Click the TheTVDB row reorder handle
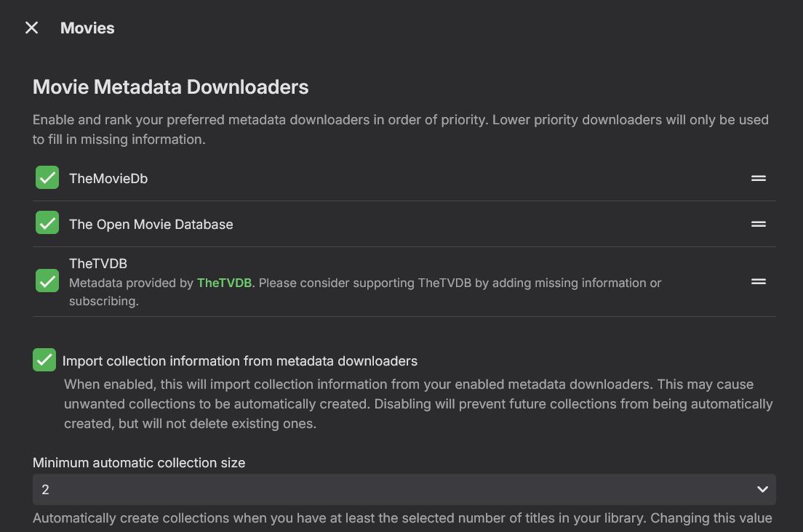Image resolution: width=803 pixels, height=532 pixels. (759, 281)
